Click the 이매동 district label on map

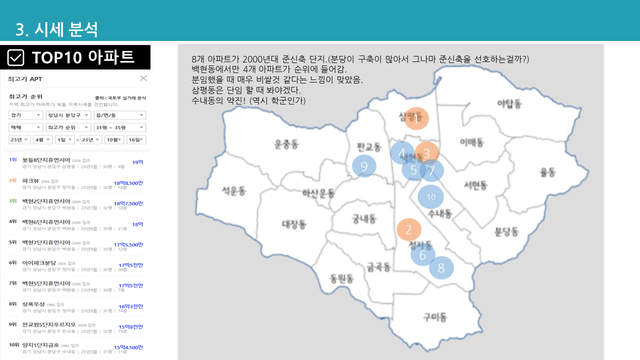pyautogui.click(x=472, y=142)
